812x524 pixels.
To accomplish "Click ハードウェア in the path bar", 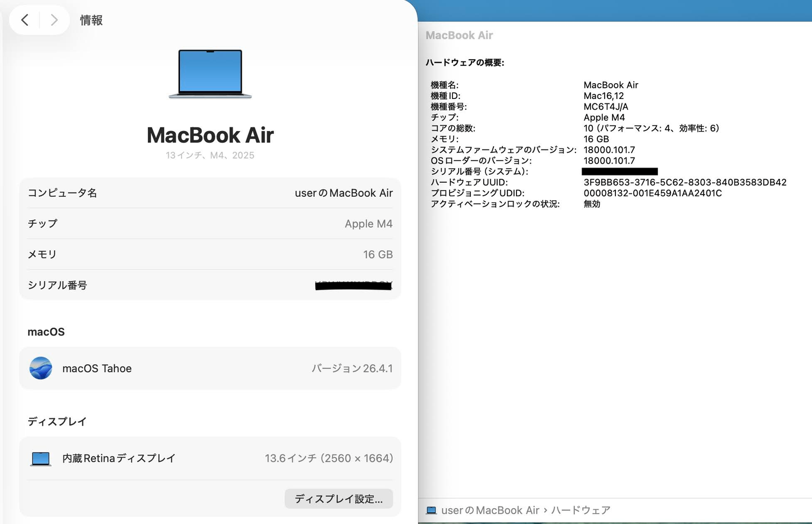I will [580, 511].
